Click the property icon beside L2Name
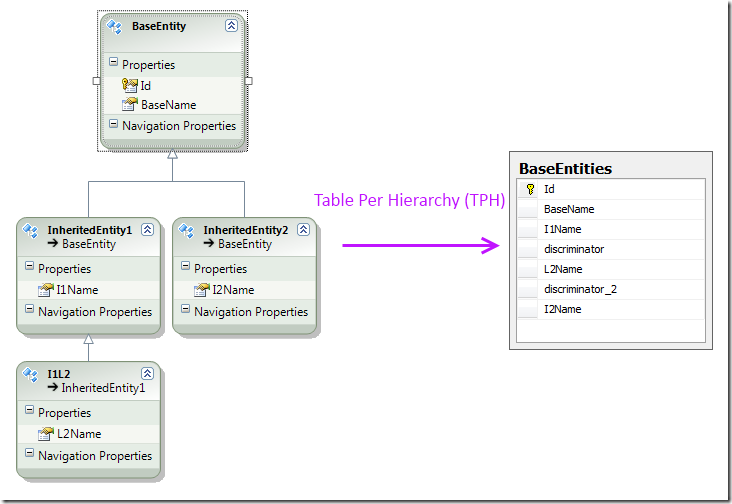 click(46, 434)
